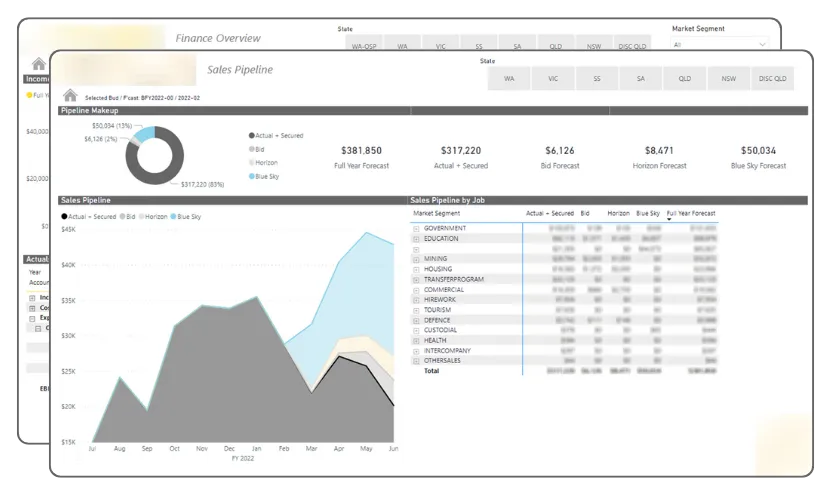Select the $8,471 Horizon Forecast card
This screenshot has width=831, height=495.
point(659,157)
